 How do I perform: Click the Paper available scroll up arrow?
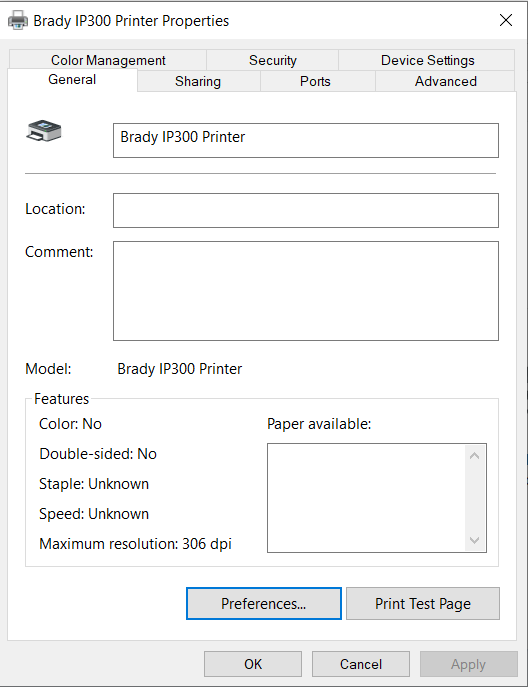pos(474,456)
